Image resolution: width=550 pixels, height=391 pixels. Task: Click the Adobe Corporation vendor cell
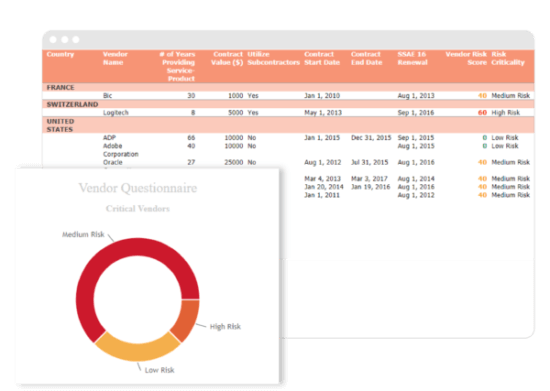[x=121, y=150]
